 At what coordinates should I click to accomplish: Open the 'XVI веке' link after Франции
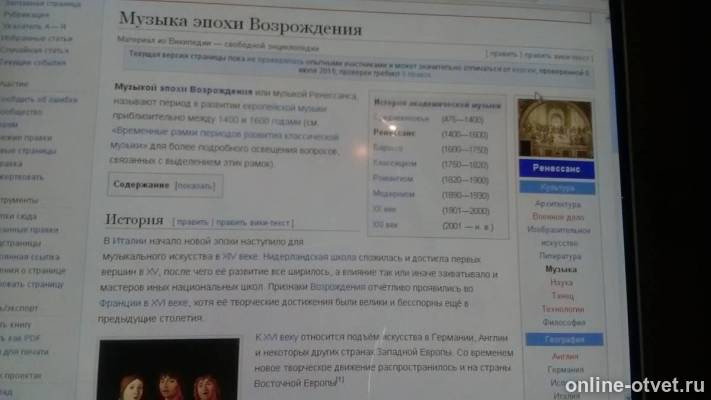tap(170, 303)
